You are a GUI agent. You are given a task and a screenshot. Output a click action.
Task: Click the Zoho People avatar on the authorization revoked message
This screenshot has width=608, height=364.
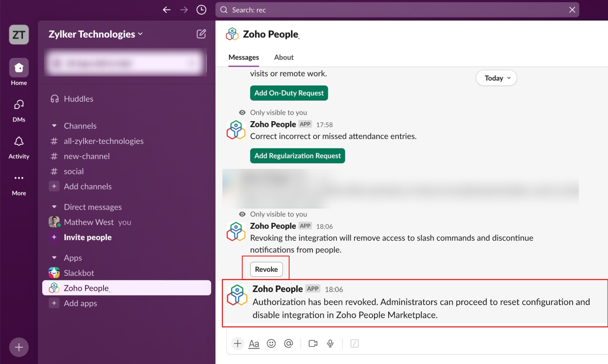coord(237,295)
